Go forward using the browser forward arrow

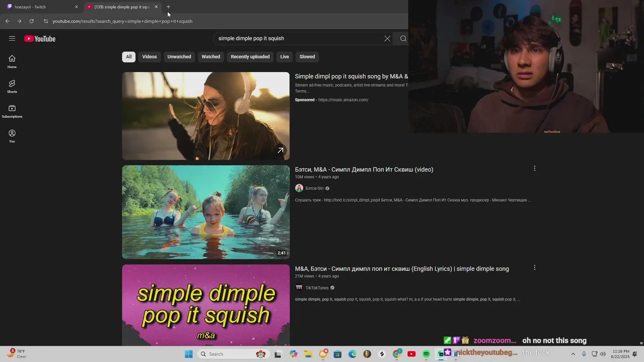(x=19, y=21)
